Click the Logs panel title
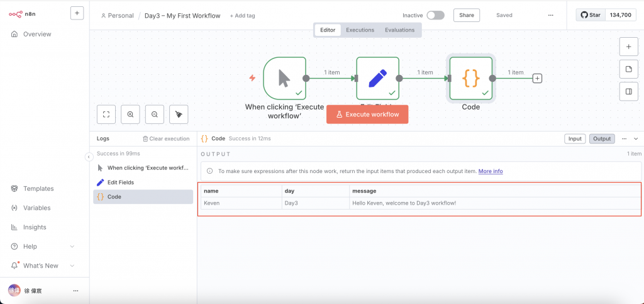 103,138
